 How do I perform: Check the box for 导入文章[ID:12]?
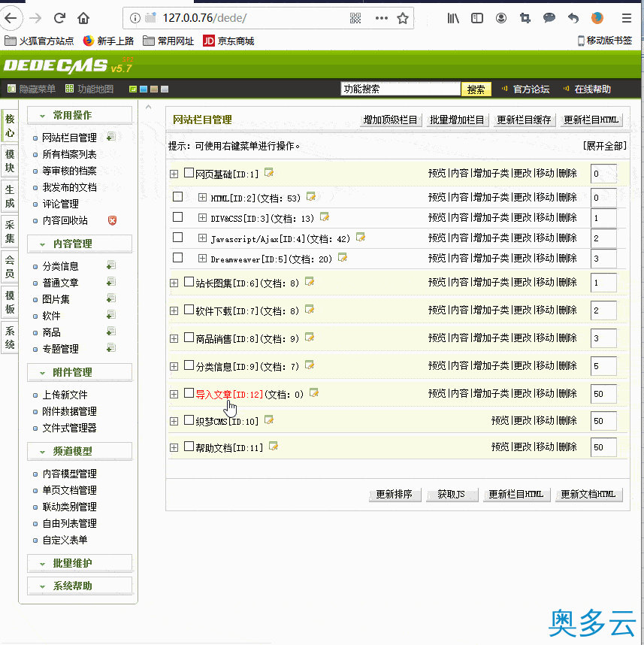pyautogui.click(x=189, y=393)
